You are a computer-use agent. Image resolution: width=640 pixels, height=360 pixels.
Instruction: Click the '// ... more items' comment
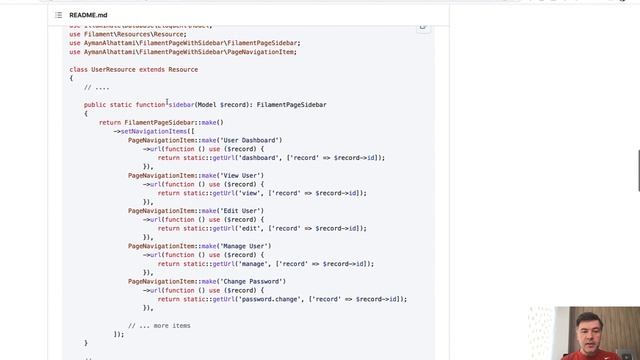(159, 326)
